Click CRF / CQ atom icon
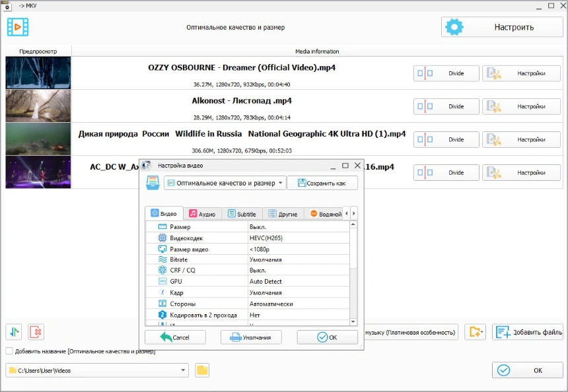568x392 pixels. coord(162,270)
